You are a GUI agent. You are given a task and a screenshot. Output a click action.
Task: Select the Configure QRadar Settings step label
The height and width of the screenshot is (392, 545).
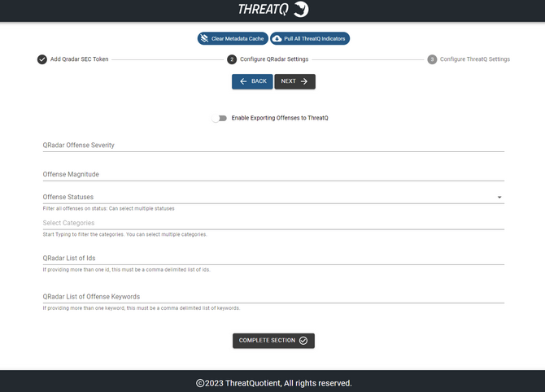274,59
